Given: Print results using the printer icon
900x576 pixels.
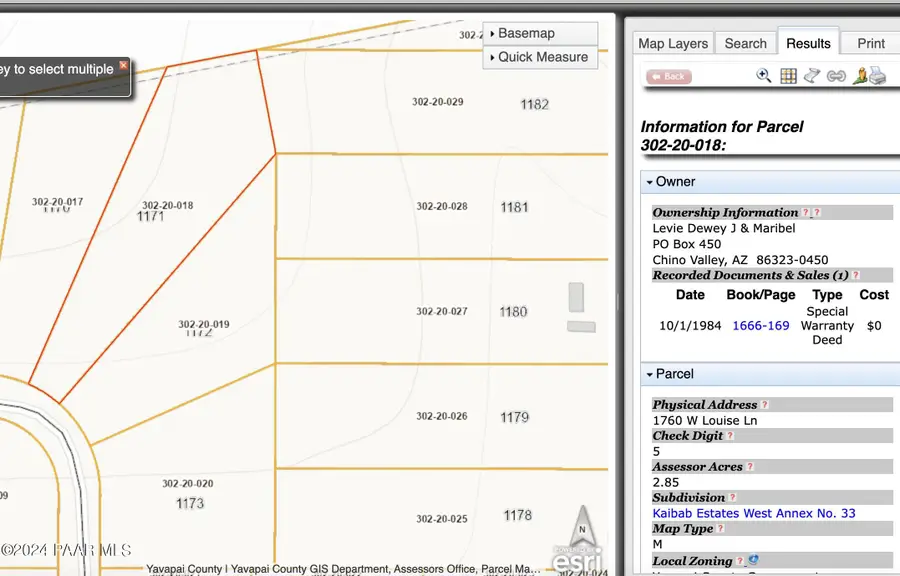Looking at the screenshot, I should click(x=878, y=75).
